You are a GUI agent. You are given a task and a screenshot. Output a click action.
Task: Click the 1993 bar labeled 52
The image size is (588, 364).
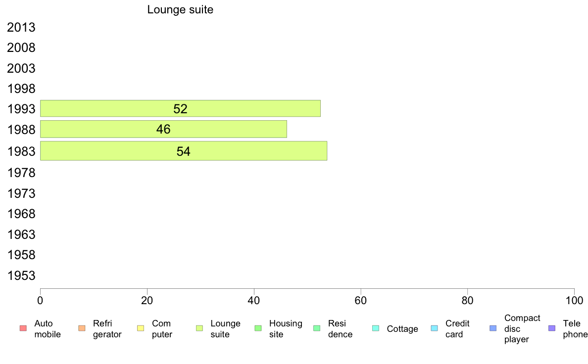pyautogui.click(x=180, y=108)
